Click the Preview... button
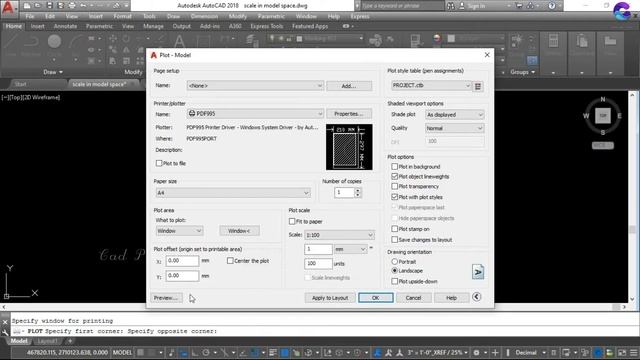 click(x=166, y=298)
